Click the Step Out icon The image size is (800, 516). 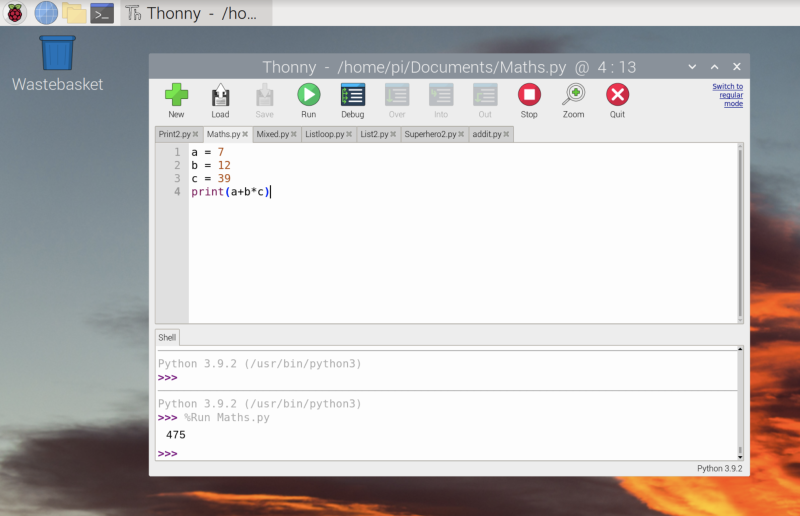coord(485,95)
